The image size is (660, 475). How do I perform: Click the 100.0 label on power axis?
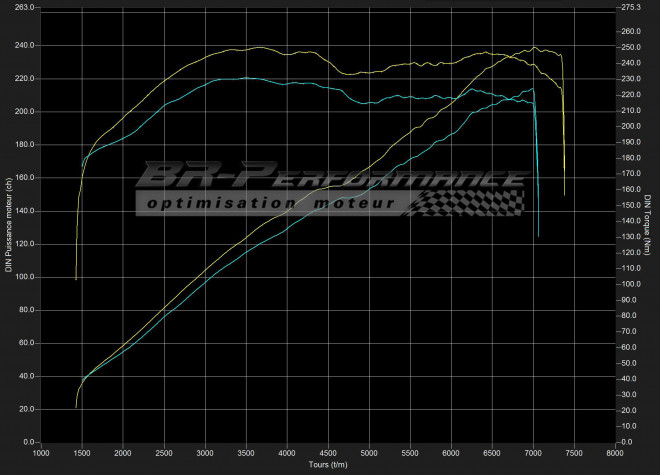pyautogui.click(x=24, y=277)
